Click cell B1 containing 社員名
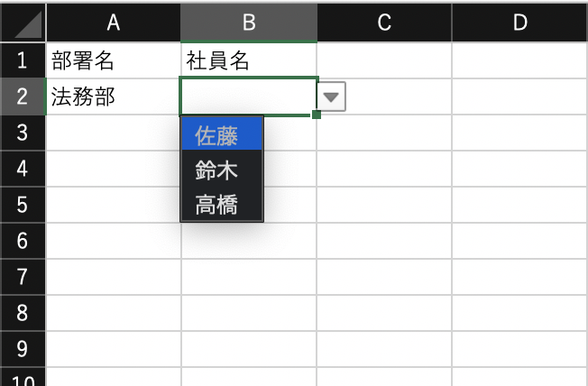 [x=249, y=60]
